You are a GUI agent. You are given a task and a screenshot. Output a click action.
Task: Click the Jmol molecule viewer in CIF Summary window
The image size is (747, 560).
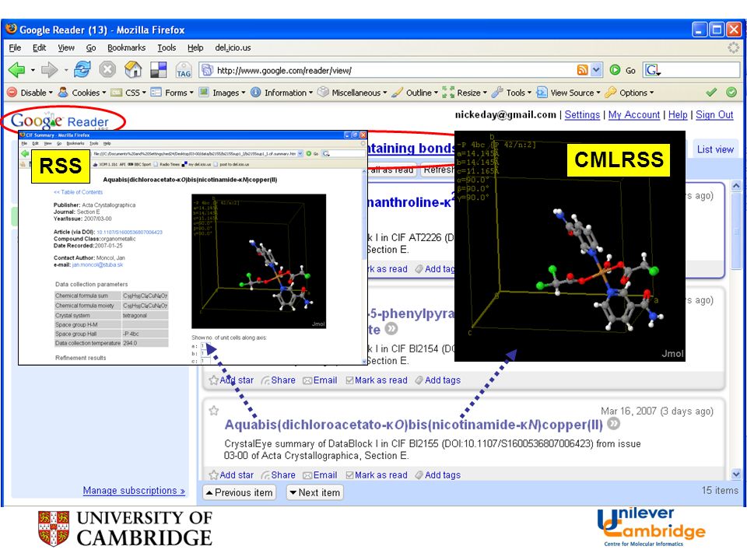pyautogui.click(x=258, y=261)
